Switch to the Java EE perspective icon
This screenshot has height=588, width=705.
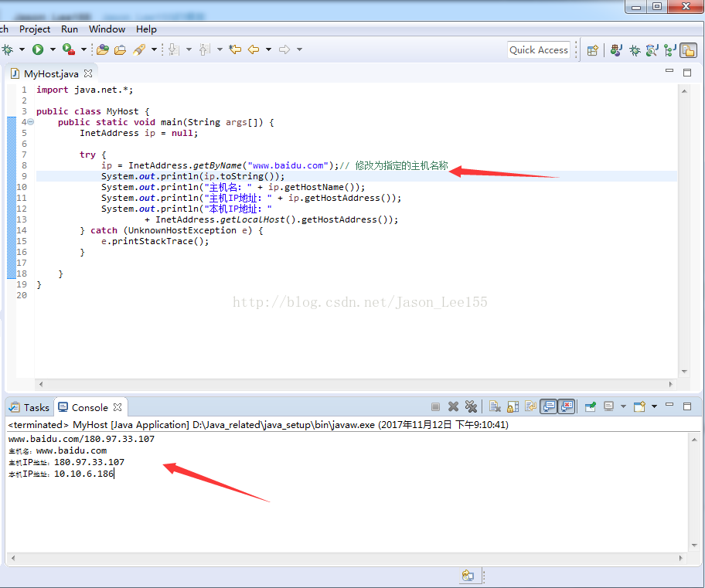click(x=616, y=50)
